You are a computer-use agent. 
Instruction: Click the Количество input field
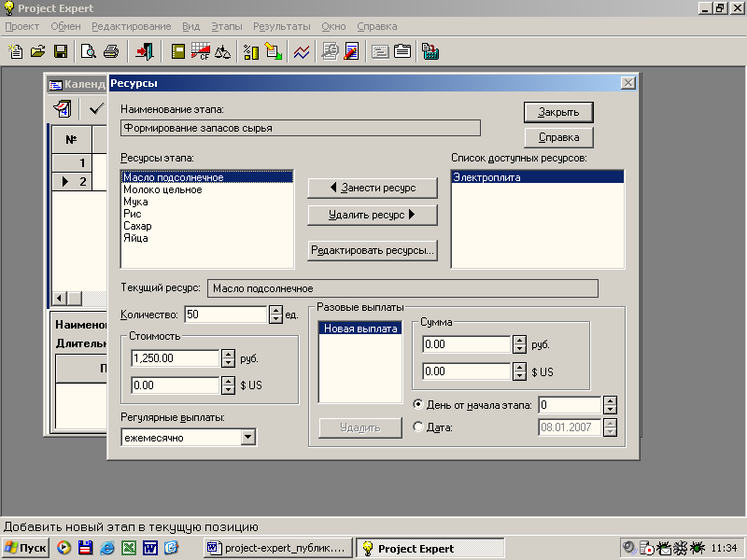tap(225, 315)
